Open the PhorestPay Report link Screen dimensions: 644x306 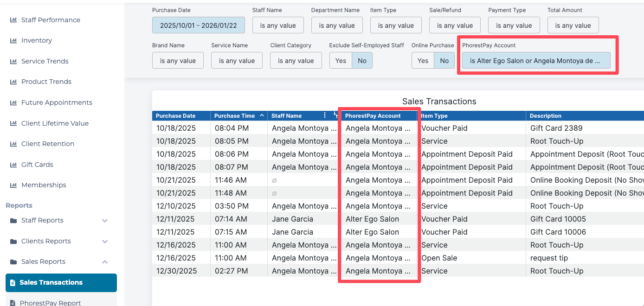50,303
